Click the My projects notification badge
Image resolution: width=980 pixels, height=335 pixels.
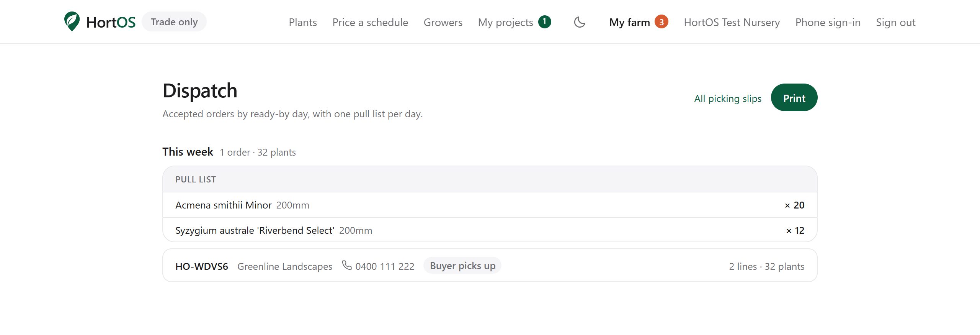(544, 22)
